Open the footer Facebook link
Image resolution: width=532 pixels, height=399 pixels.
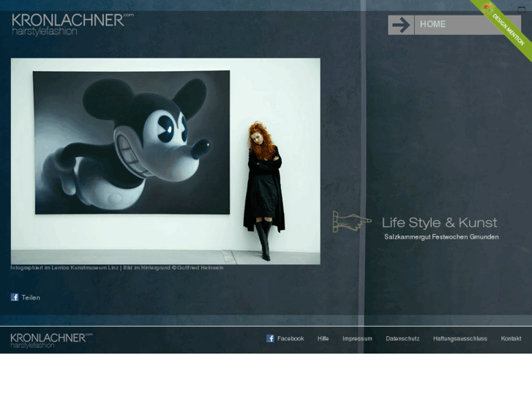pyautogui.click(x=291, y=338)
